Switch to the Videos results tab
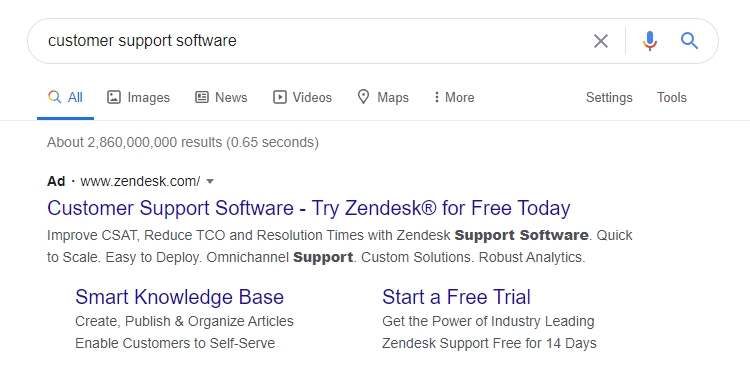Image resolution: width=750 pixels, height=376 pixels. tap(302, 97)
